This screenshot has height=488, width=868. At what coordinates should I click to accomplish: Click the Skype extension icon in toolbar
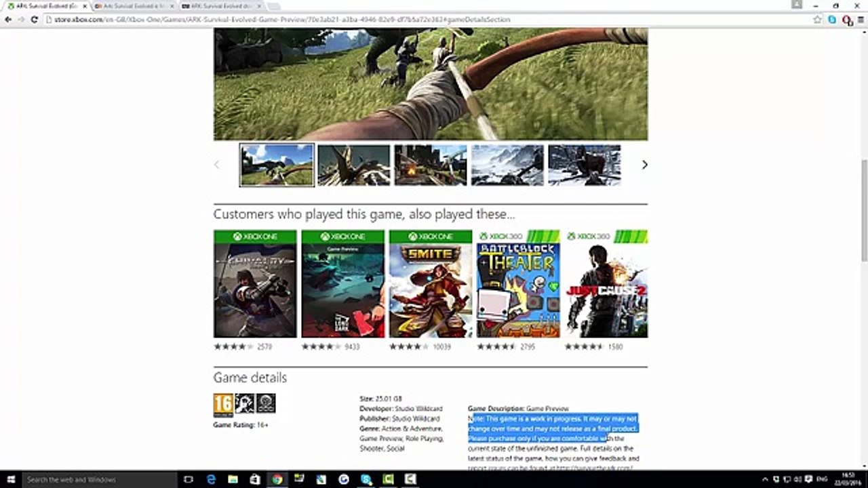[832, 20]
